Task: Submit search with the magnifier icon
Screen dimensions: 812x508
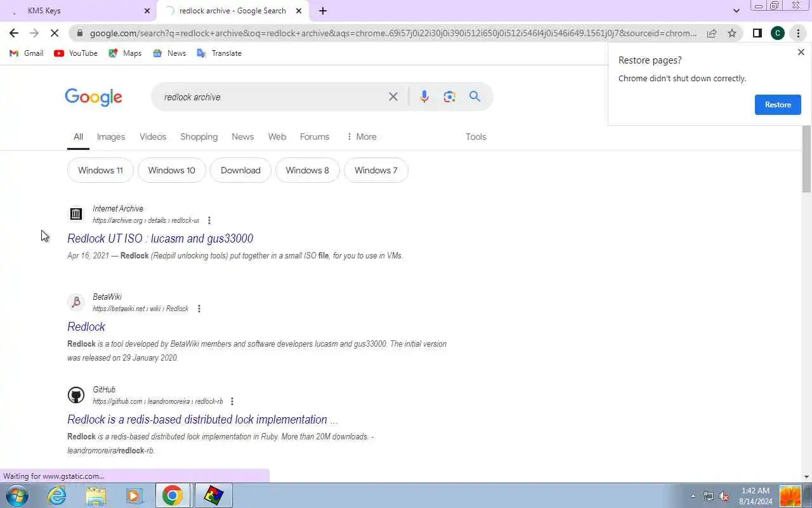Action: point(475,97)
